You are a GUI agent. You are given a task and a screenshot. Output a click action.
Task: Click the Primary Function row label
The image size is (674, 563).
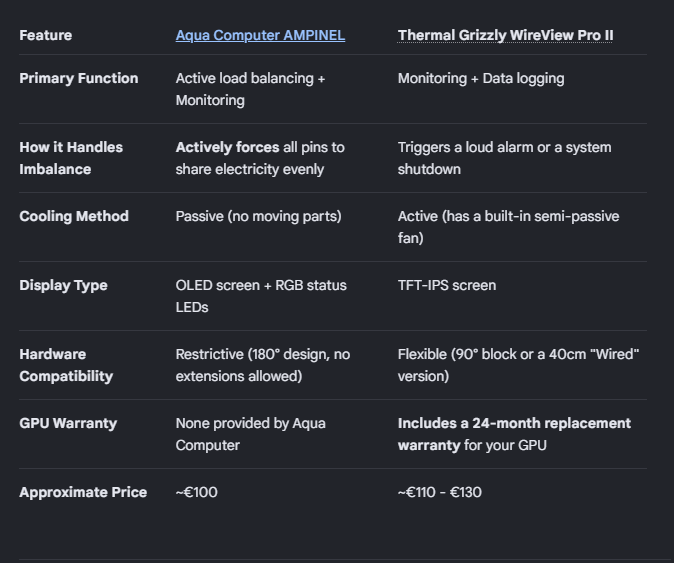tap(79, 78)
